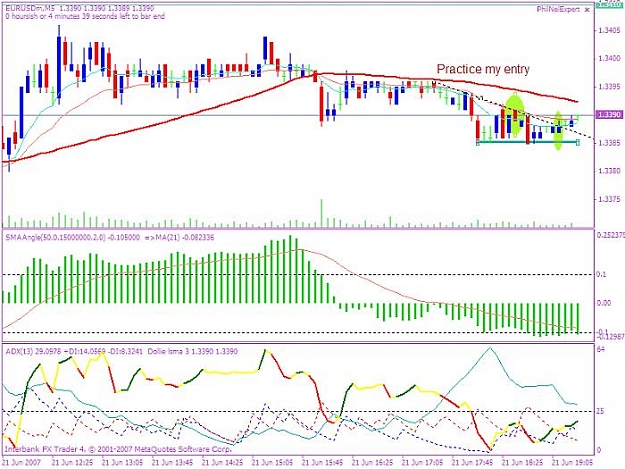Click the ADX(13) 29.0978 indicator label
This screenshot has height=469, width=625.
tap(33, 351)
